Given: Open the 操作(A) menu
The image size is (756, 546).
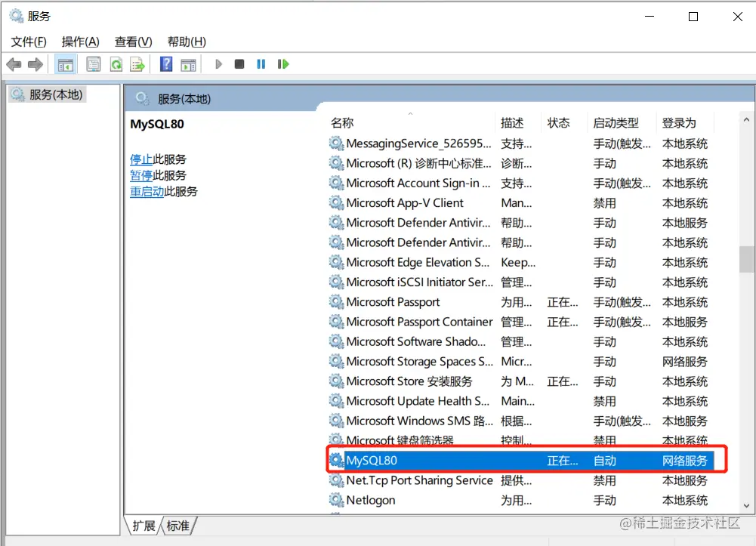Looking at the screenshot, I should pyautogui.click(x=81, y=42).
